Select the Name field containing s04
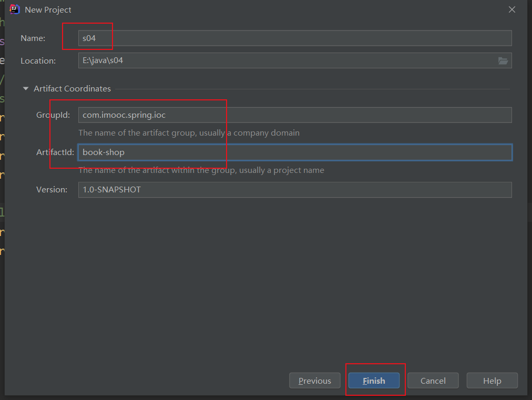This screenshot has width=532, height=400. pyautogui.click(x=210, y=38)
